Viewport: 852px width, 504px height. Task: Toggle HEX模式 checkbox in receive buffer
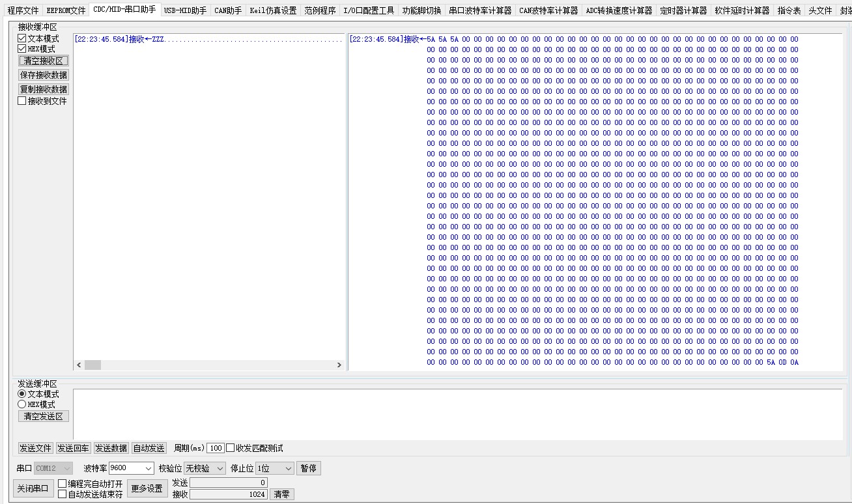coord(22,49)
